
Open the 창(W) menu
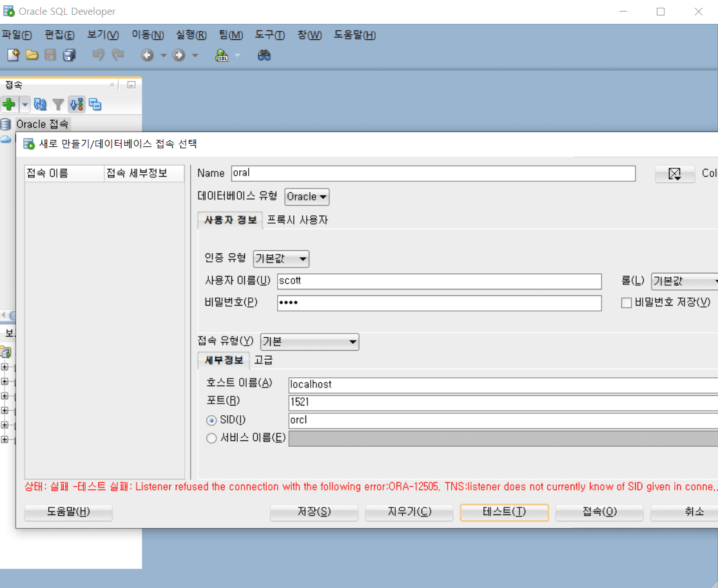(x=309, y=35)
